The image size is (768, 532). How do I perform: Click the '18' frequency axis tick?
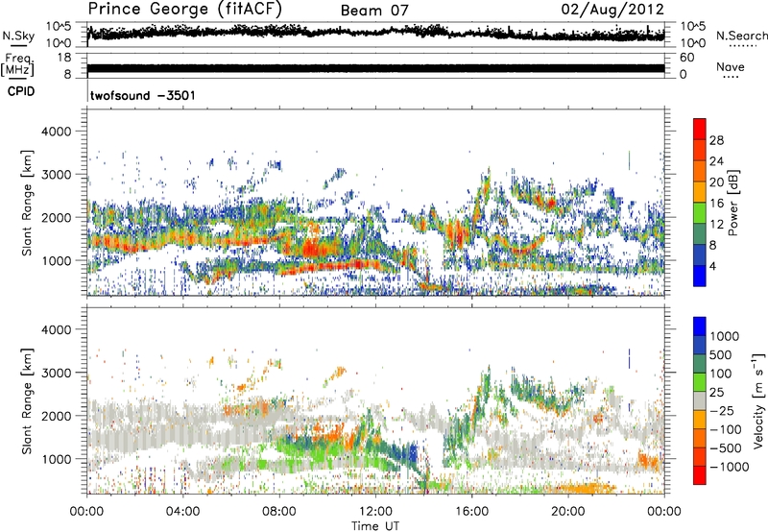click(x=64, y=58)
